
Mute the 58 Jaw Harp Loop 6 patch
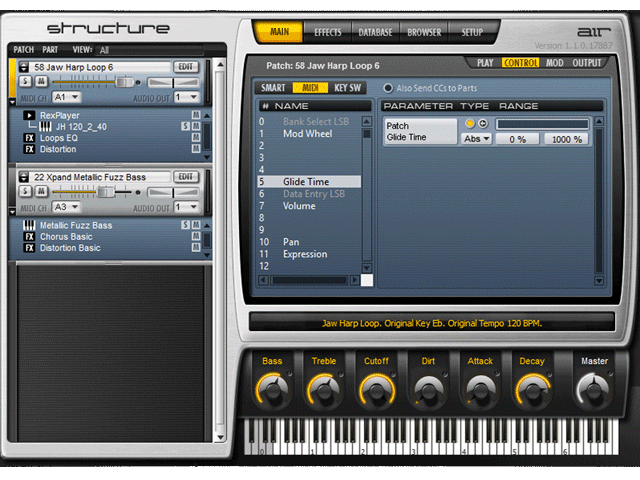(41, 81)
